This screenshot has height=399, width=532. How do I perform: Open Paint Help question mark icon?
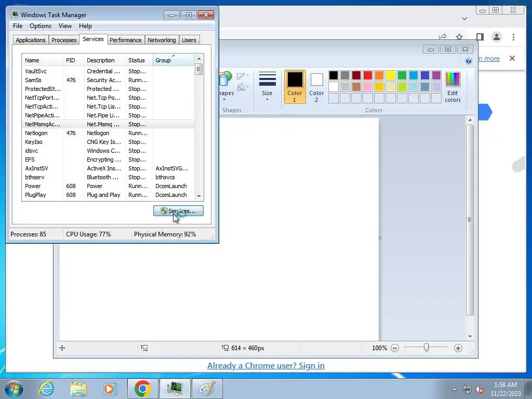point(469,61)
